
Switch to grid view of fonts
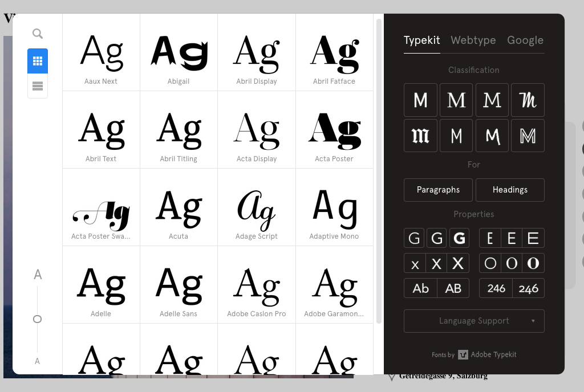point(38,61)
